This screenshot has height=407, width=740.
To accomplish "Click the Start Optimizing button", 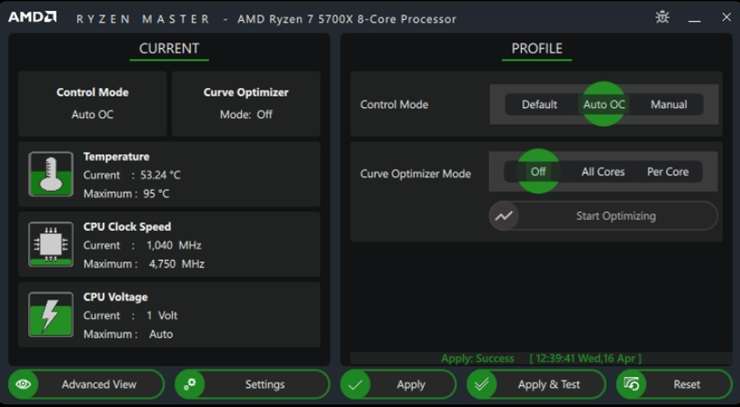I will [603, 216].
